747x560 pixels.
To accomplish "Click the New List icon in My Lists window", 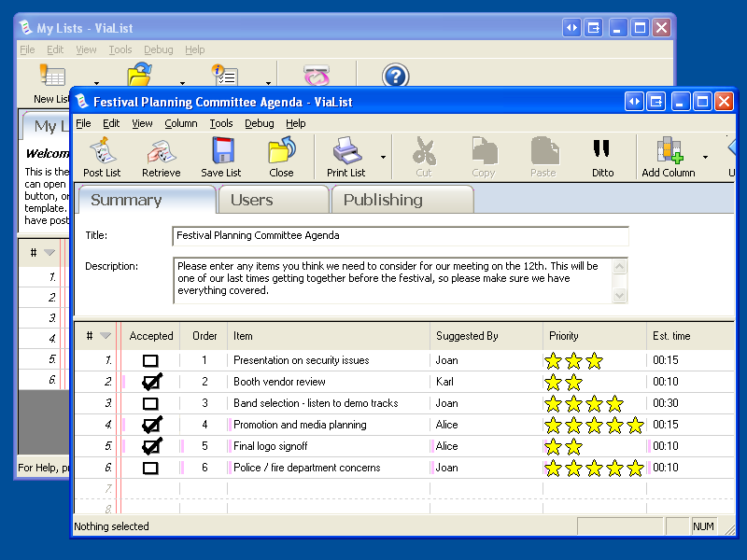I will tap(52, 76).
